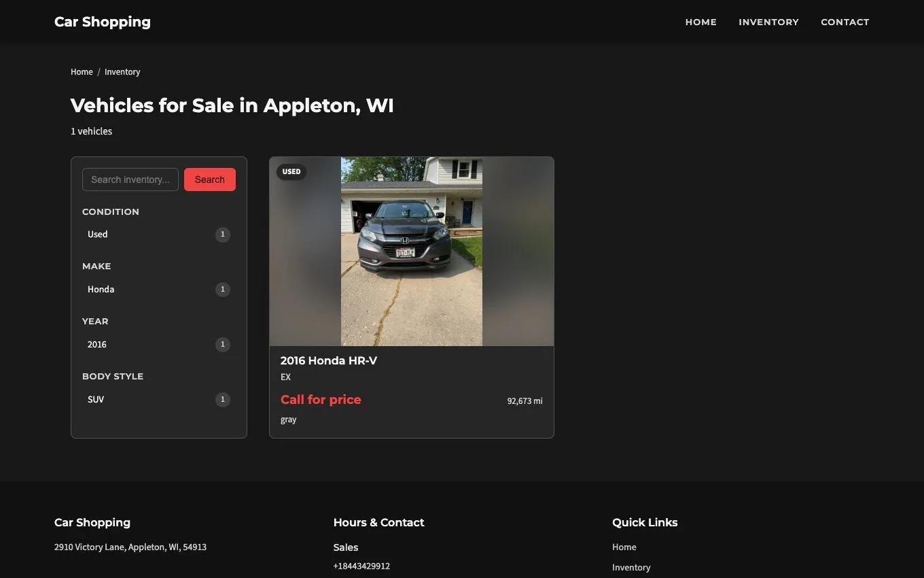Click the Vehicles for Sale in Appleton heading
The width and height of the screenshot is (924, 578).
tap(232, 106)
